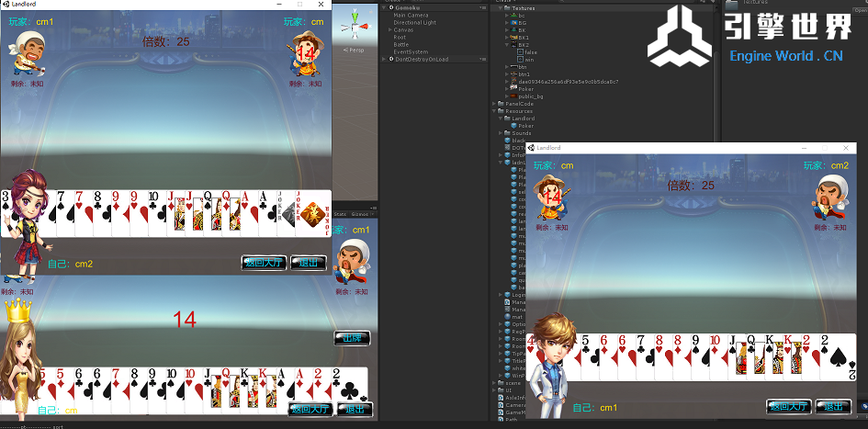This screenshot has width=868, height=429.
Task: Click the Poker prefab cube icon
Action: [513, 126]
